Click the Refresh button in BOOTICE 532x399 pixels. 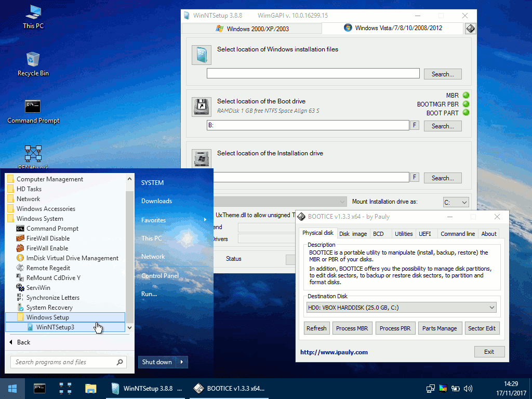(316, 328)
